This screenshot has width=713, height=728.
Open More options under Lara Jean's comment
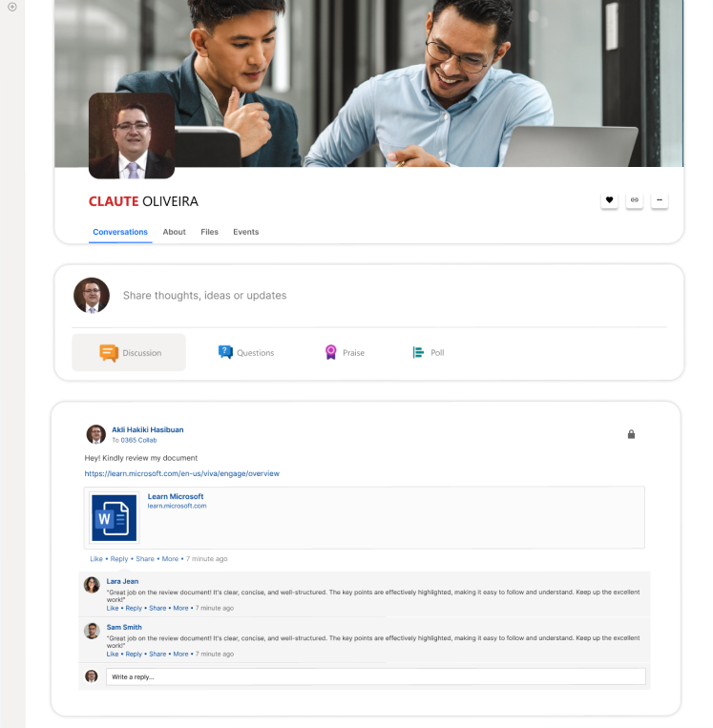coord(180,608)
